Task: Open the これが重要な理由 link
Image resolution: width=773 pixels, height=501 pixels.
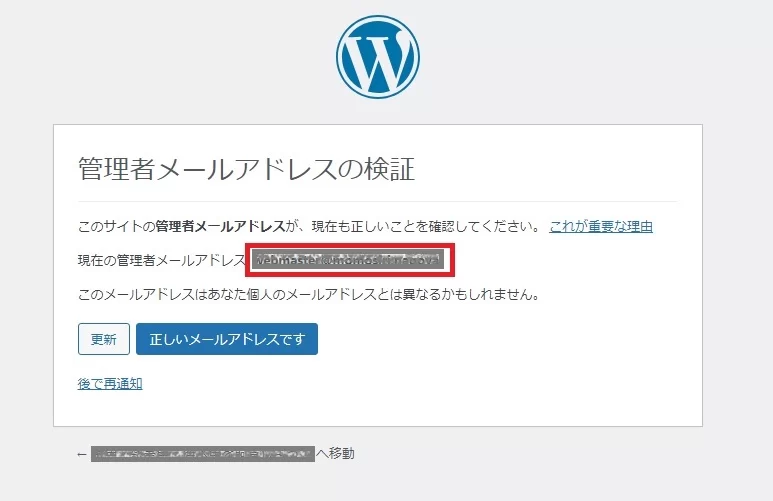Action: click(x=601, y=227)
